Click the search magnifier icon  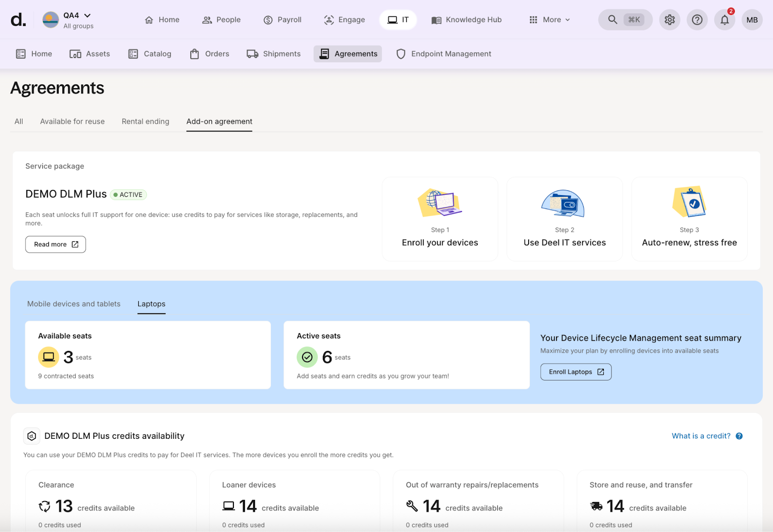[613, 20]
